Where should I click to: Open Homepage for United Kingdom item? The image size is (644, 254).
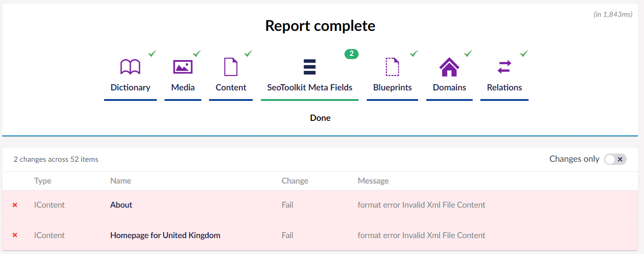165,235
